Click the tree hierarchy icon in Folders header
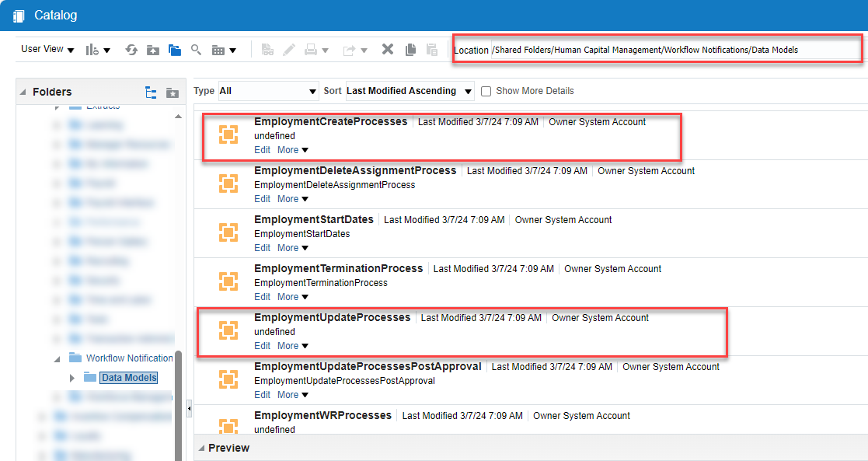This screenshot has height=461, width=868. tap(152, 91)
